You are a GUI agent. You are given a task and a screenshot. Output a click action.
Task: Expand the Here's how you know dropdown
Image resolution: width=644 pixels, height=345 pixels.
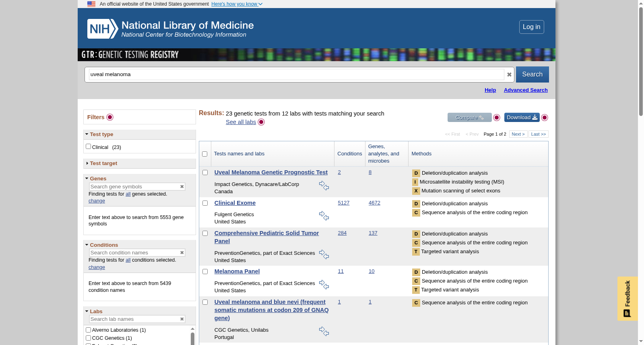237,4
